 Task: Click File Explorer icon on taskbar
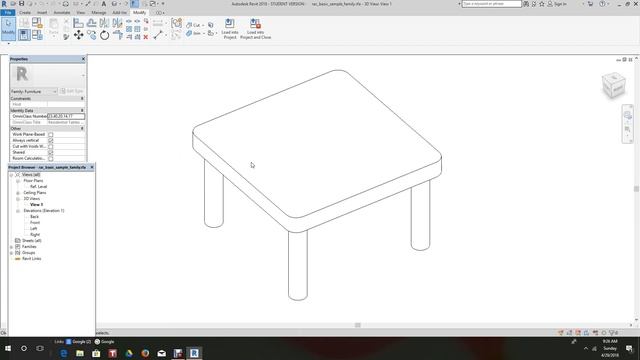[x=80, y=353]
